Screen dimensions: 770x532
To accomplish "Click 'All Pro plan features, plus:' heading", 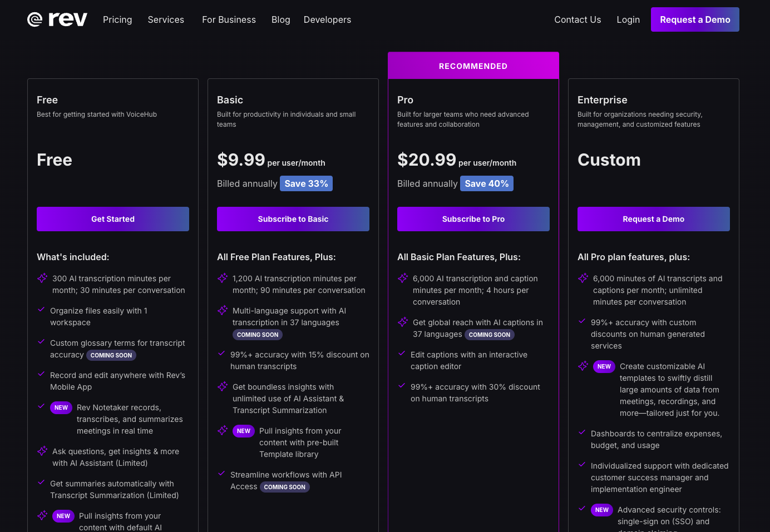I will click(x=634, y=257).
